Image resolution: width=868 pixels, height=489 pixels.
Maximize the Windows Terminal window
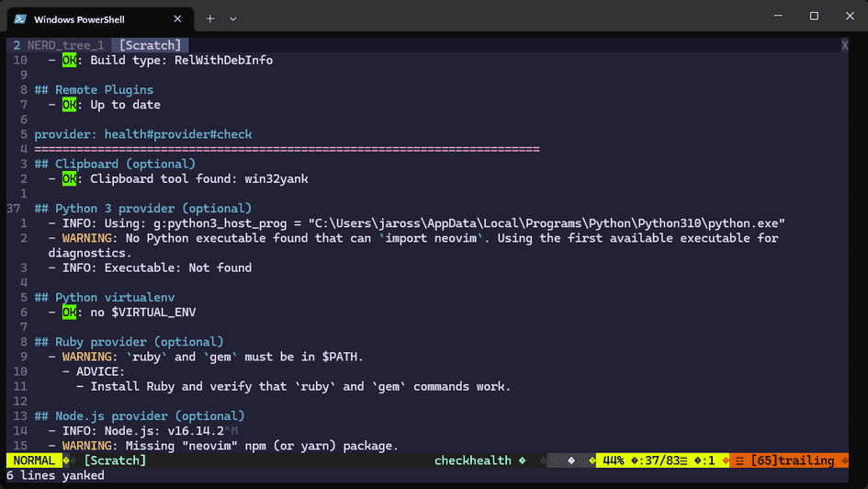(x=814, y=17)
